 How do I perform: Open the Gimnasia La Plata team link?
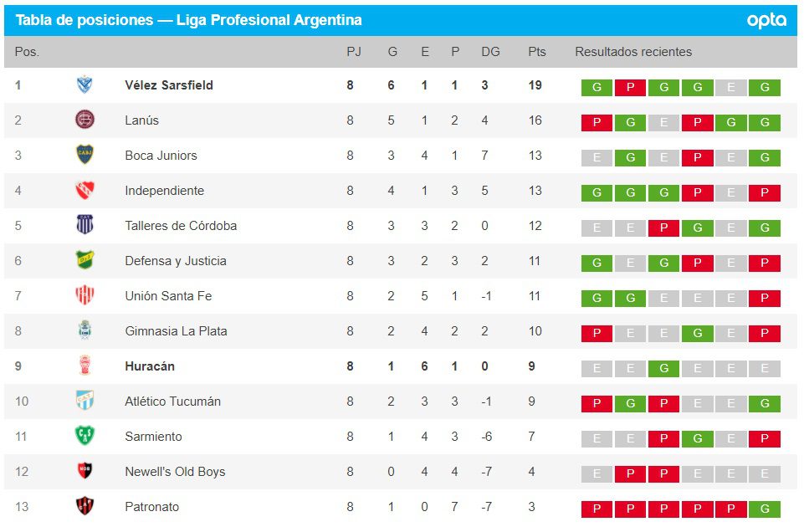pos(176,331)
